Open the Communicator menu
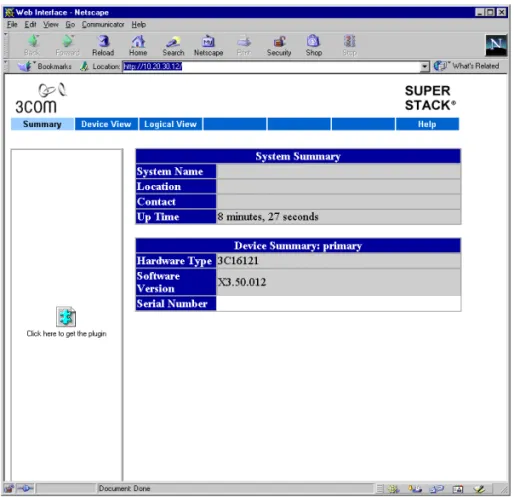 pyautogui.click(x=103, y=25)
